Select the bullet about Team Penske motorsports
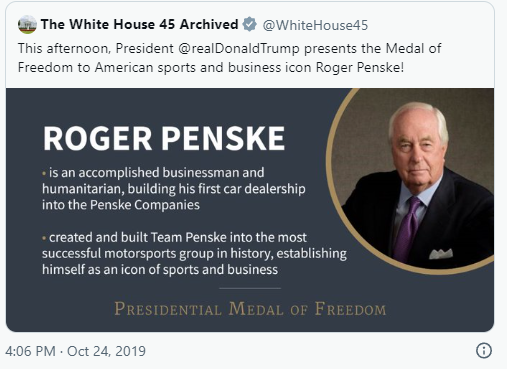Viewport: 507px width, 369px height. (x=194, y=253)
